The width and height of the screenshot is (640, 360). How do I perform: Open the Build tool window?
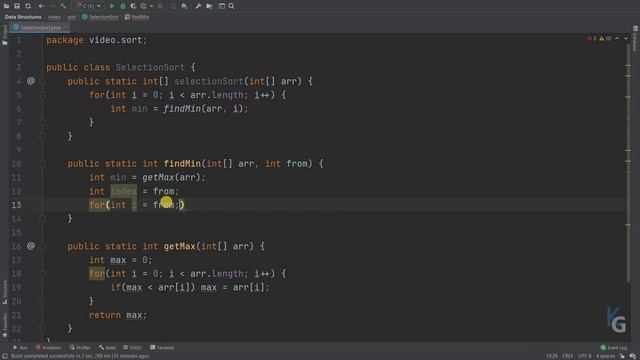tap(107, 348)
